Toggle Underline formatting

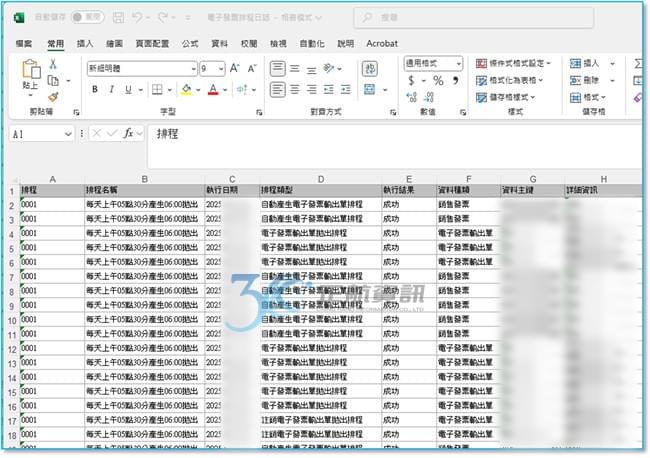click(128, 89)
